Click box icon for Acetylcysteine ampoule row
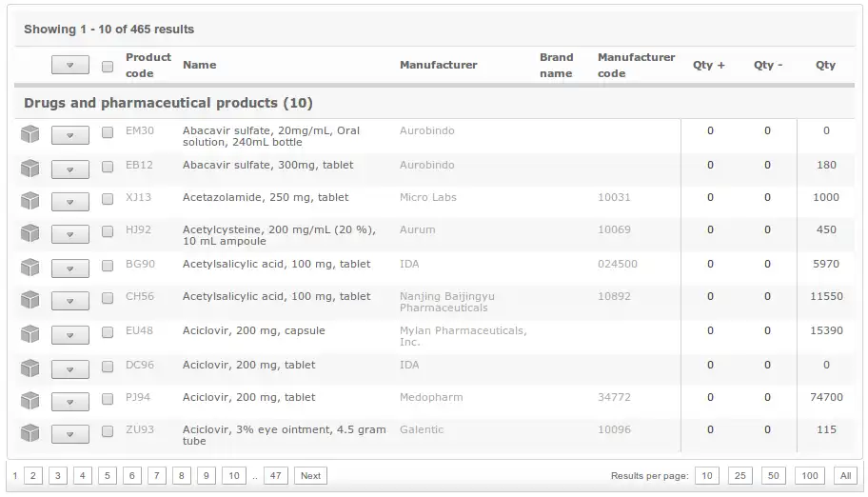 click(x=30, y=234)
